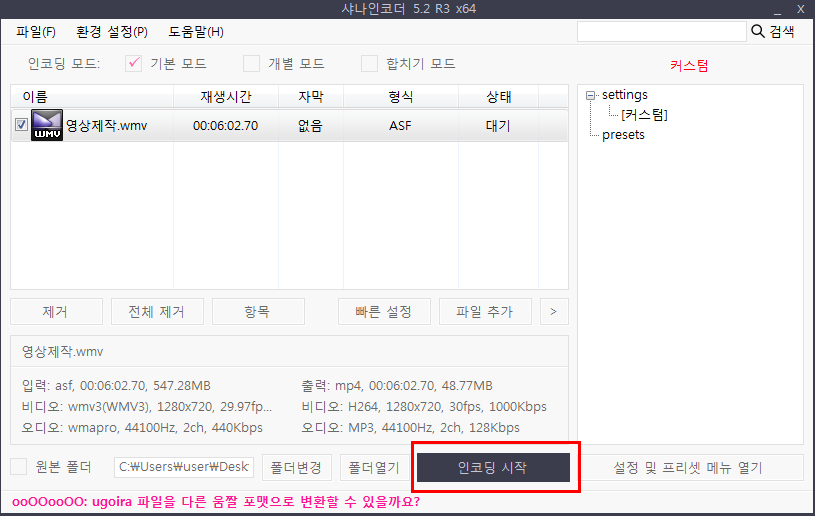The height and width of the screenshot is (519, 816).
Task: Sort by the 재생시간 column header
Action: (226, 96)
